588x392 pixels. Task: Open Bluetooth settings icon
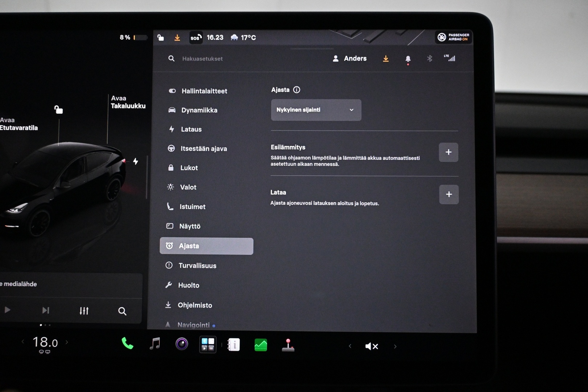(x=429, y=58)
